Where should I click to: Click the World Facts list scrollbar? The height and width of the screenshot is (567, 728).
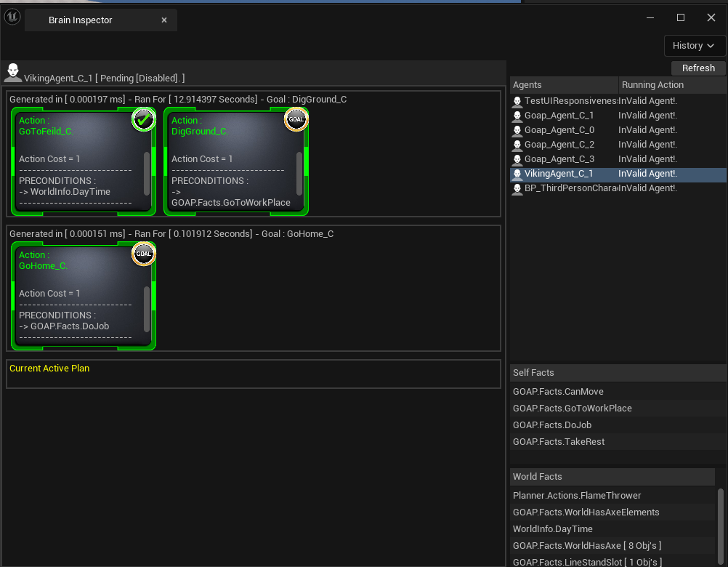tap(721, 526)
